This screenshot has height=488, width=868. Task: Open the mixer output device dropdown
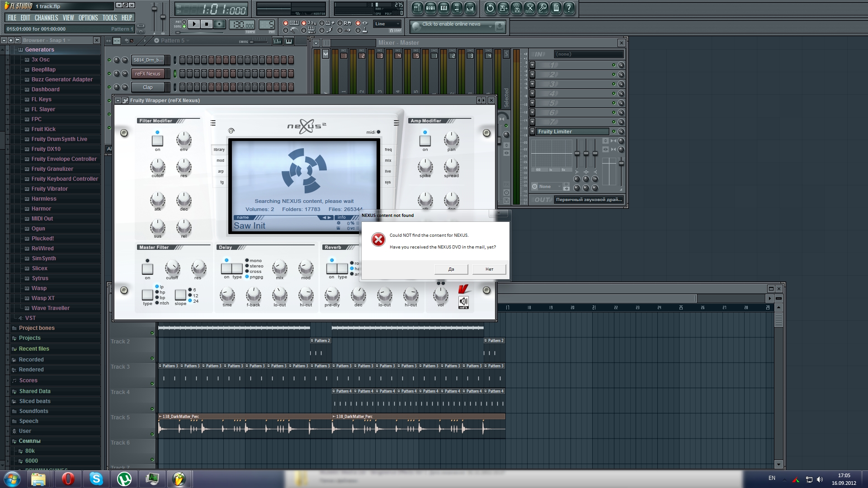tap(589, 200)
